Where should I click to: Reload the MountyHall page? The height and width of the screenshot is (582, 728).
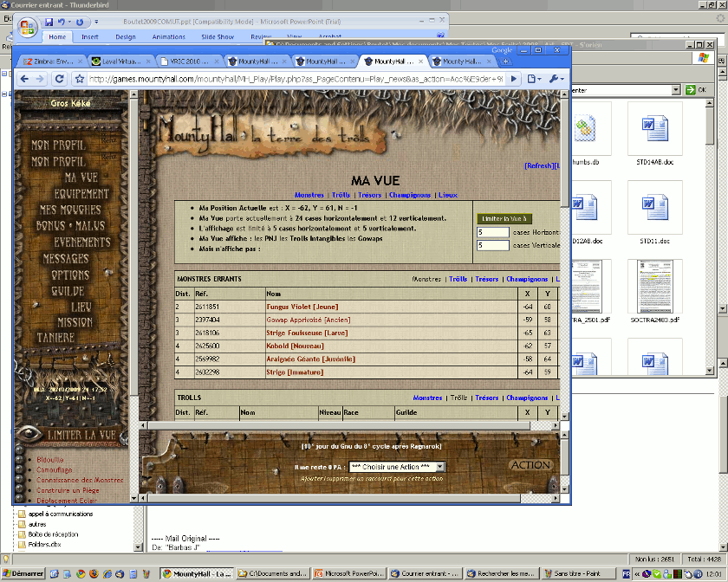(60, 79)
